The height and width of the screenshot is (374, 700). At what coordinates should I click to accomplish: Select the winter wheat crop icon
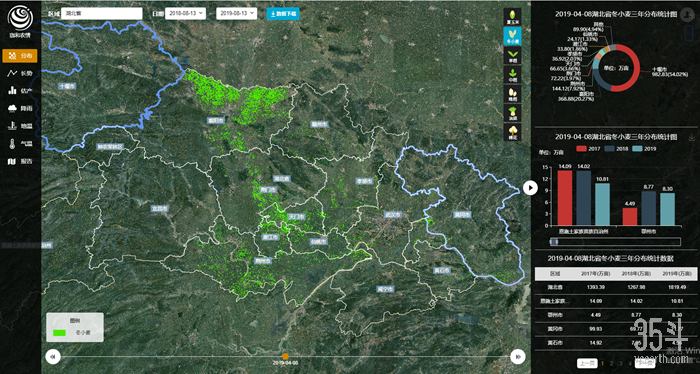click(x=512, y=36)
